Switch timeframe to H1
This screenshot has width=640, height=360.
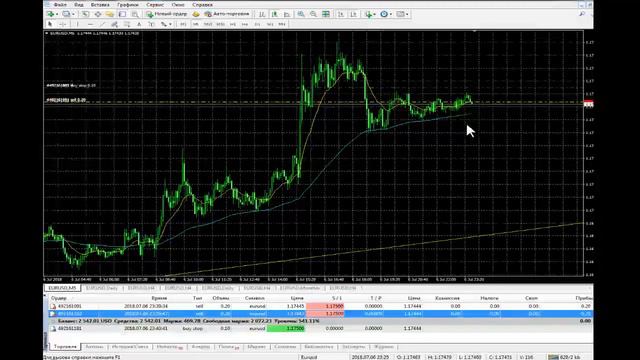[x=233, y=24]
